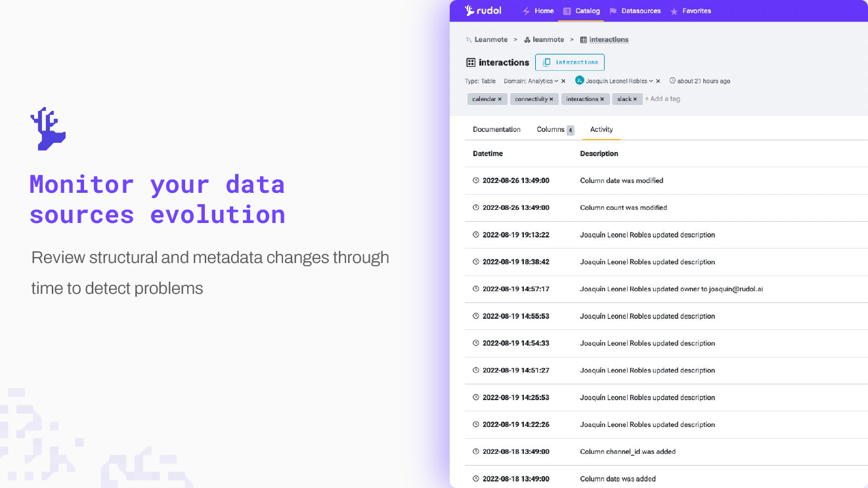This screenshot has height=488, width=868.
Task: Click the Type: Table label
Action: point(480,81)
